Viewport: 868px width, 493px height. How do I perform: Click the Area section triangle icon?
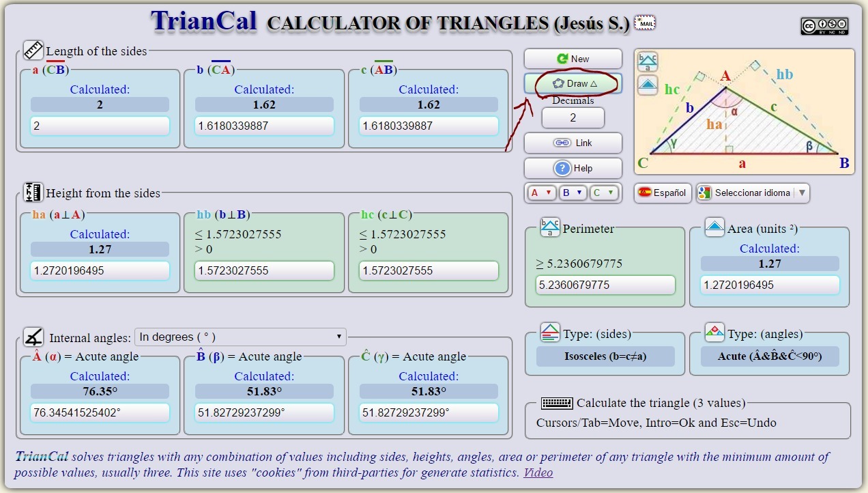714,228
